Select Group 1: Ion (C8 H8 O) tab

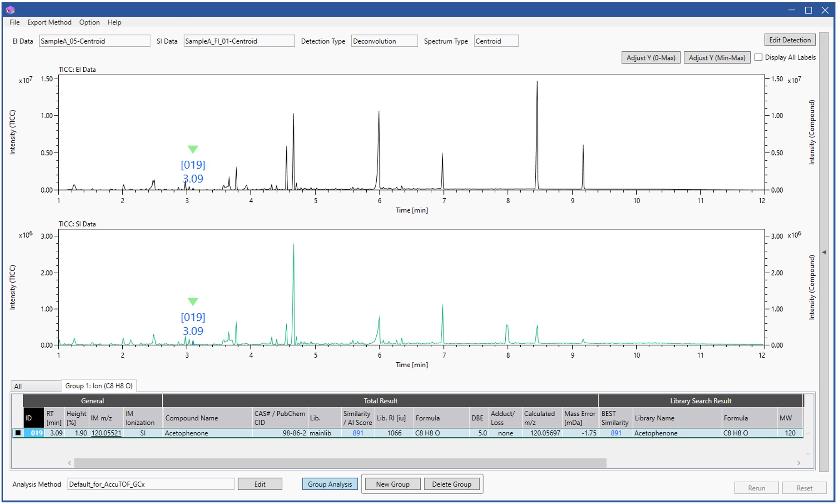click(99, 386)
